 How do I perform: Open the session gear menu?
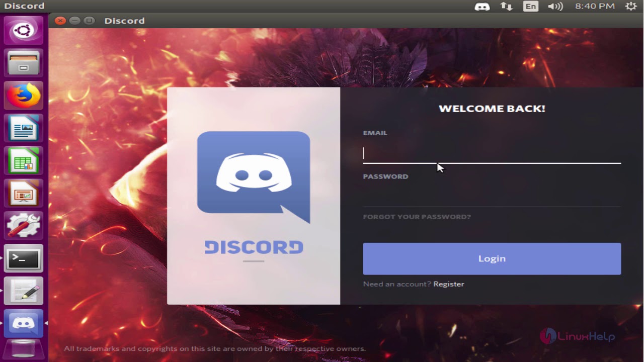pyautogui.click(x=630, y=7)
